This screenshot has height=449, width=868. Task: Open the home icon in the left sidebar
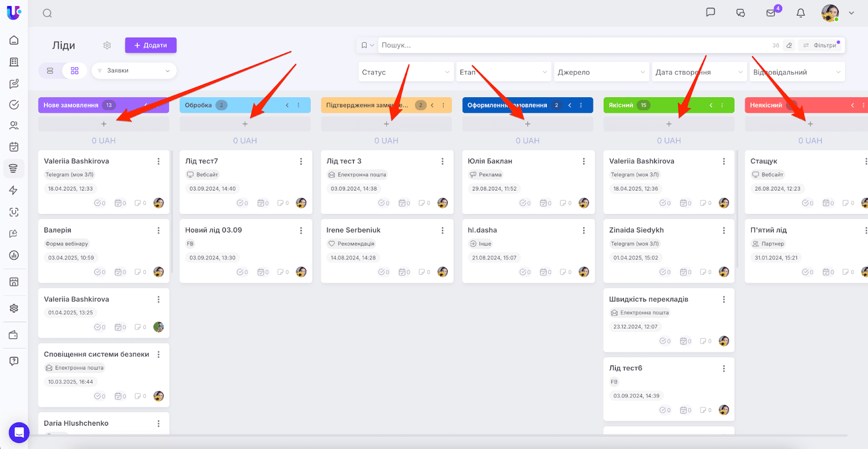pyautogui.click(x=14, y=40)
